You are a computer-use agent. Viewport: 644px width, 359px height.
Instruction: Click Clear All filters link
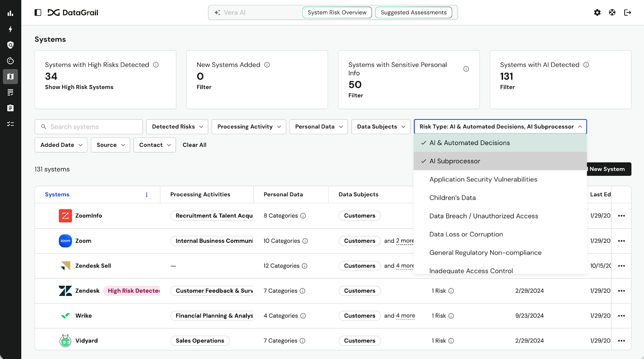click(194, 145)
